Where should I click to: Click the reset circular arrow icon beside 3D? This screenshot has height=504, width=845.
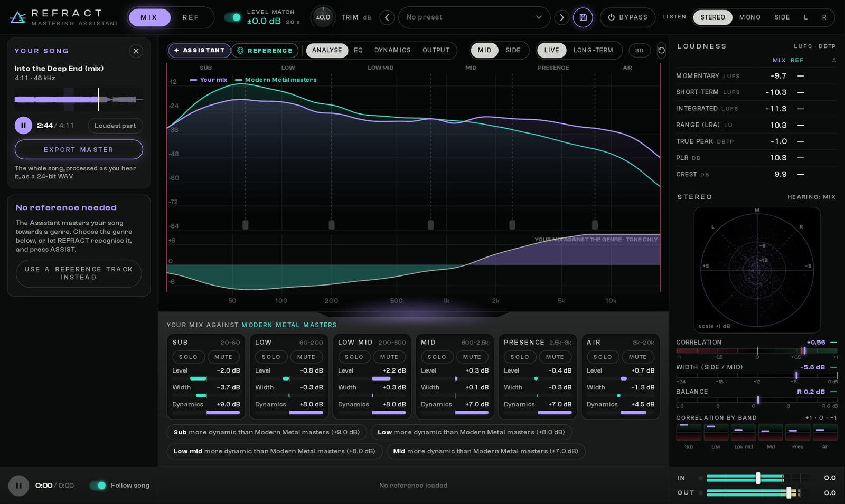[x=661, y=51]
